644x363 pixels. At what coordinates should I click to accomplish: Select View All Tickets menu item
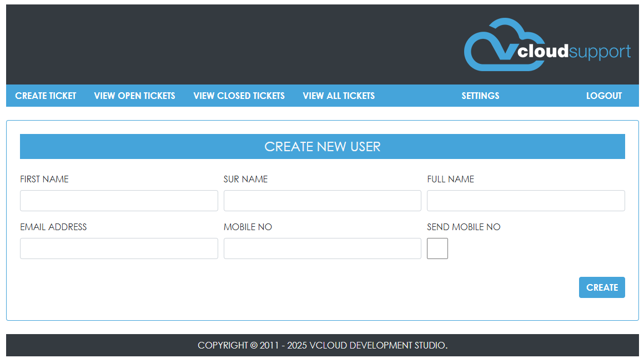(339, 96)
